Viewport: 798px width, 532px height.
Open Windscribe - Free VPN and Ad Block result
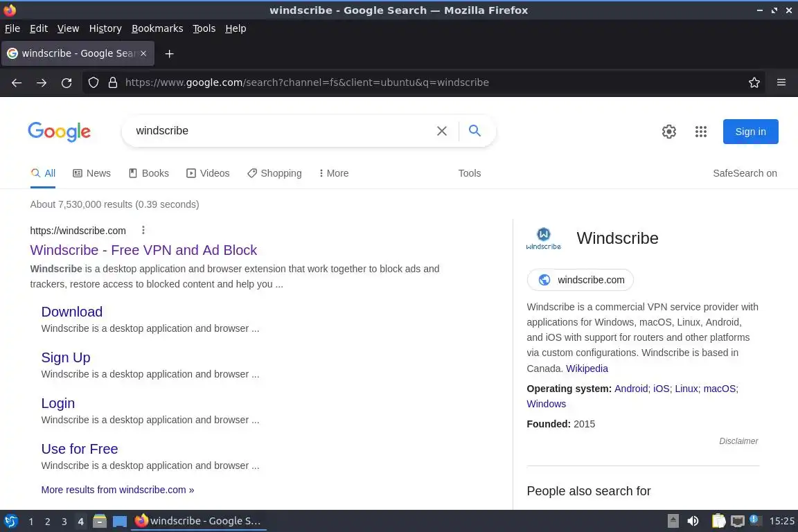pos(143,250)
